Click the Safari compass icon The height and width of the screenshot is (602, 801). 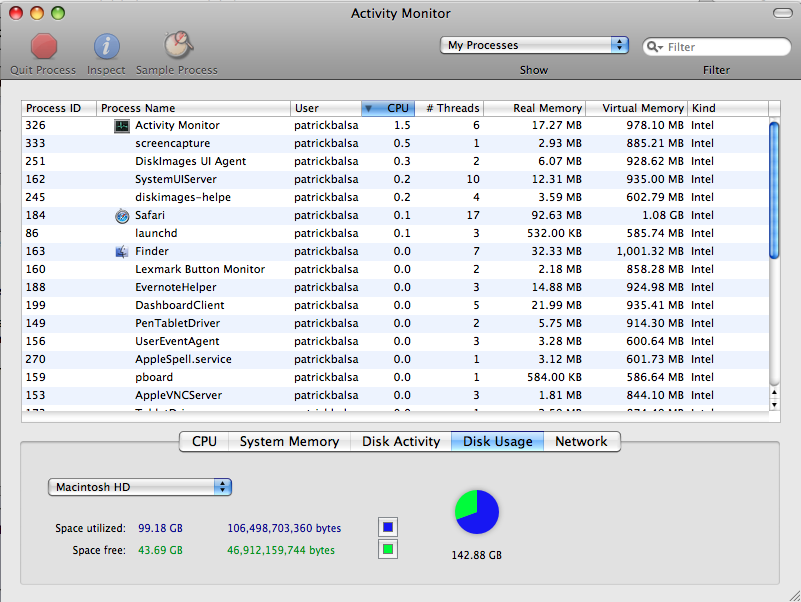[x=122, y=216]
